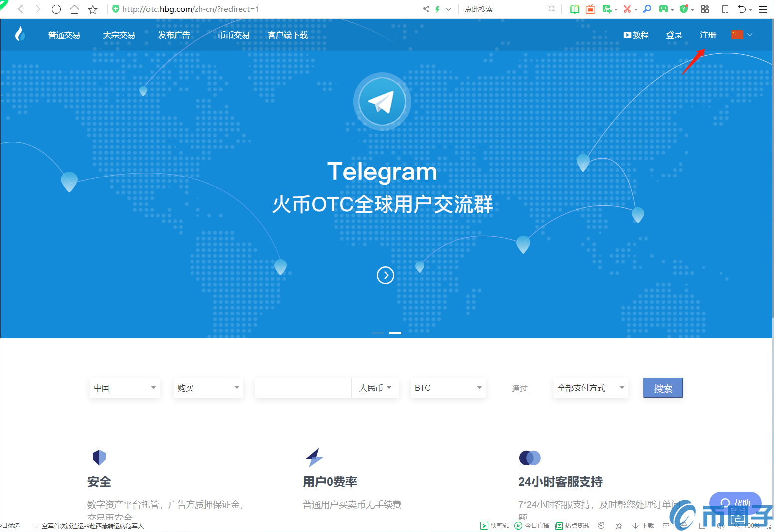Image resolution: width=774 pixels, height=532 pixels.
Task: Click the Huobi flame logo
Action: [x=20, y=34]
